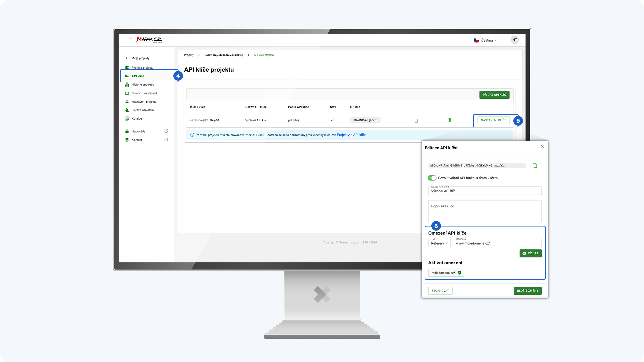Delete the API key trash icon
This screenshot has width=644, height=362.
(x=450, y=120)
